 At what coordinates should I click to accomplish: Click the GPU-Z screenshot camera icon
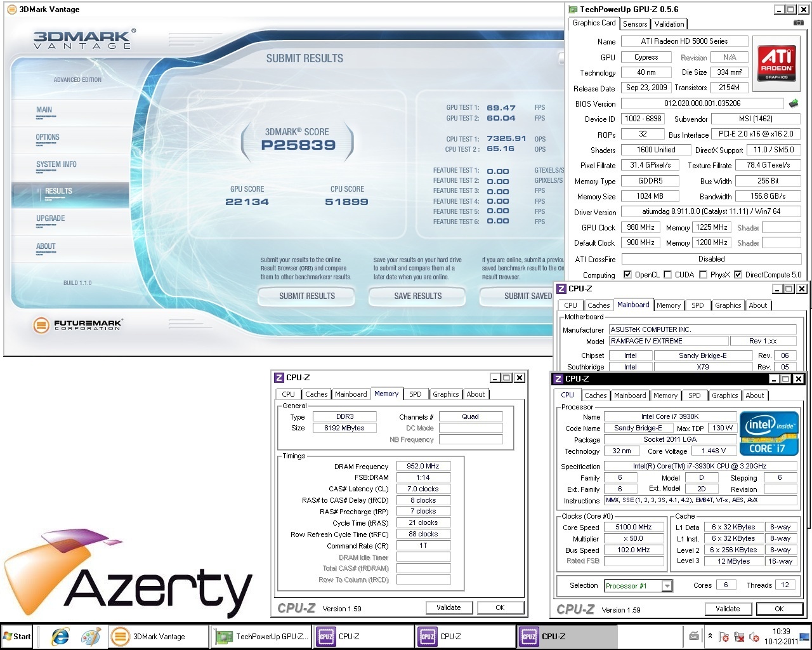coord(798,23)
